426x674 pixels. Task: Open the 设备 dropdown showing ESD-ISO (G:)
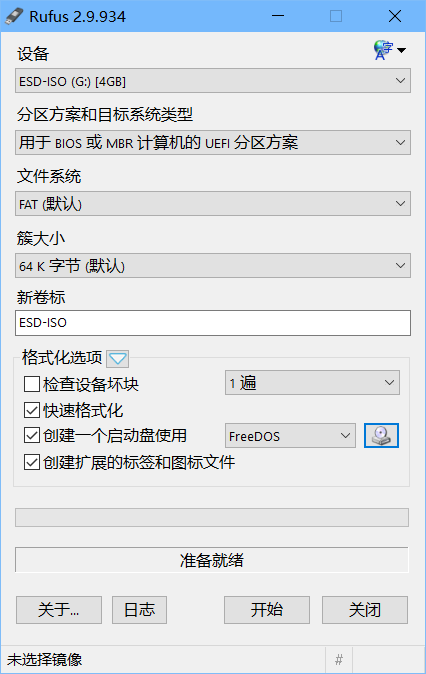(x=213, y=81)
